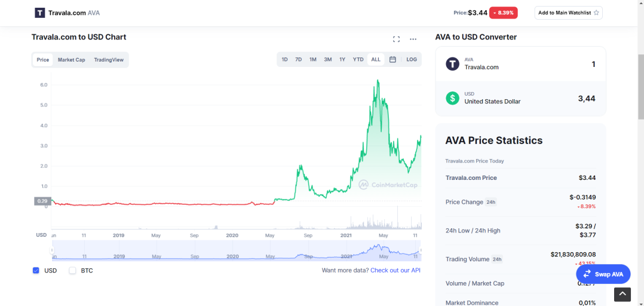The image size is (644, 306).
Task: Click the star icon on Add to Main Watchlist
Action: click(596, 13)
